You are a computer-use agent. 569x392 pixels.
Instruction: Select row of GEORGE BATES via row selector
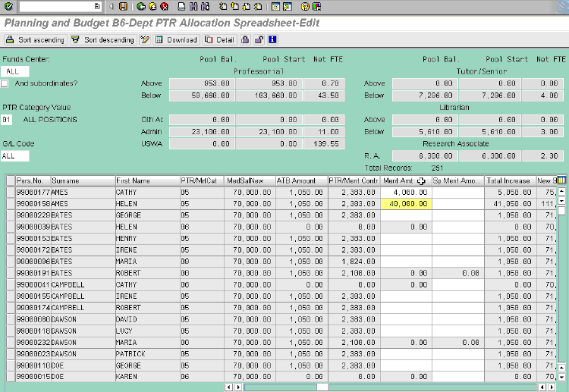coord(11,215)
